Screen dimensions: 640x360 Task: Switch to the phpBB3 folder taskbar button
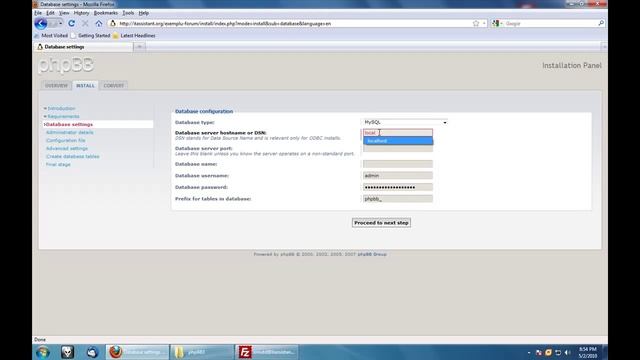[x=201, y=352]
